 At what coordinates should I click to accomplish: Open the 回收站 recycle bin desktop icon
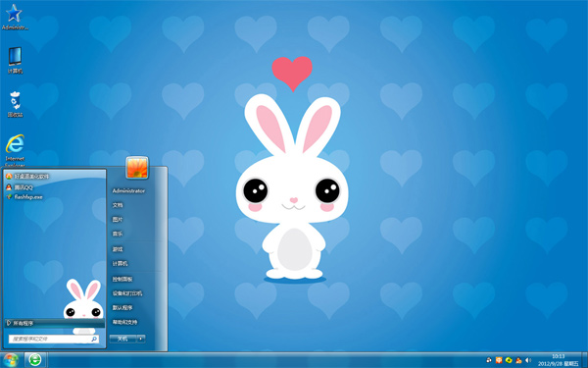[15, 104]
